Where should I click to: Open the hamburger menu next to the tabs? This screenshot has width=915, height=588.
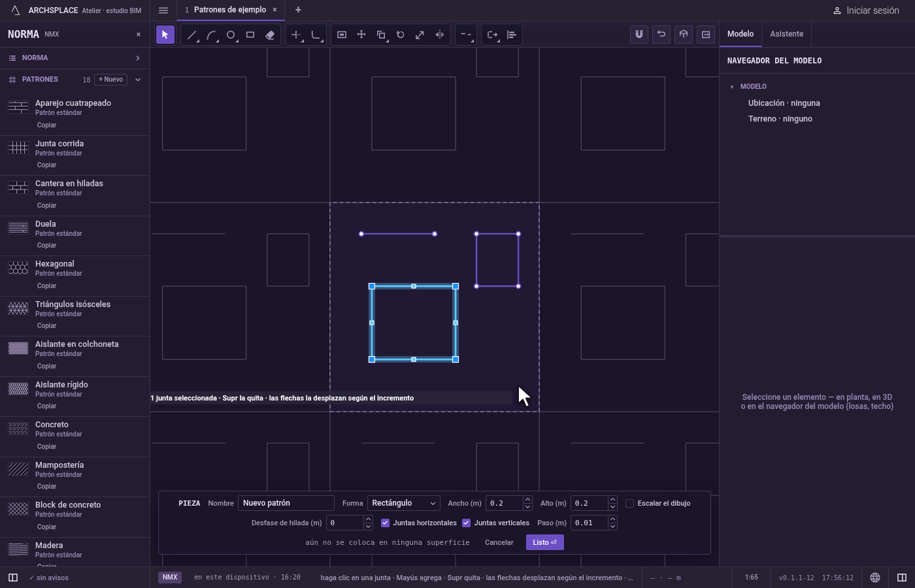click(163, 10)
